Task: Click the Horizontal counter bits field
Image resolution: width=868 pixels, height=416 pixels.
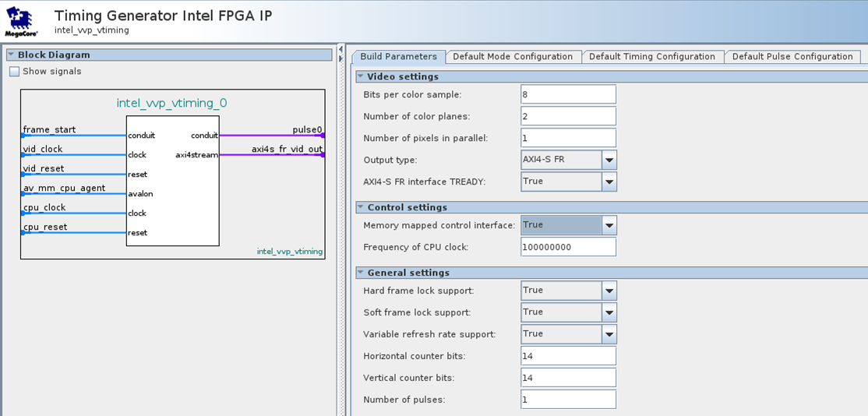Action: tap(568, 357)
